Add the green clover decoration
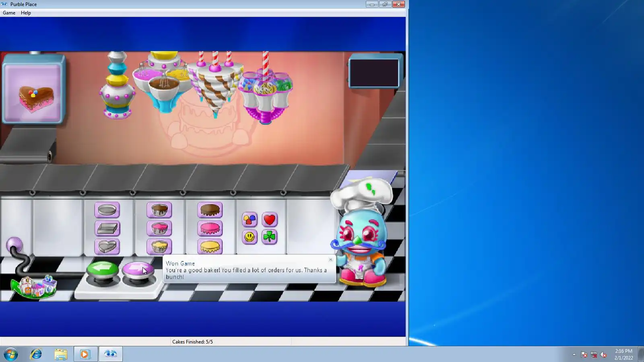This screenshot has height=362, width=644. pyautogui.click(x=270, y=237)
